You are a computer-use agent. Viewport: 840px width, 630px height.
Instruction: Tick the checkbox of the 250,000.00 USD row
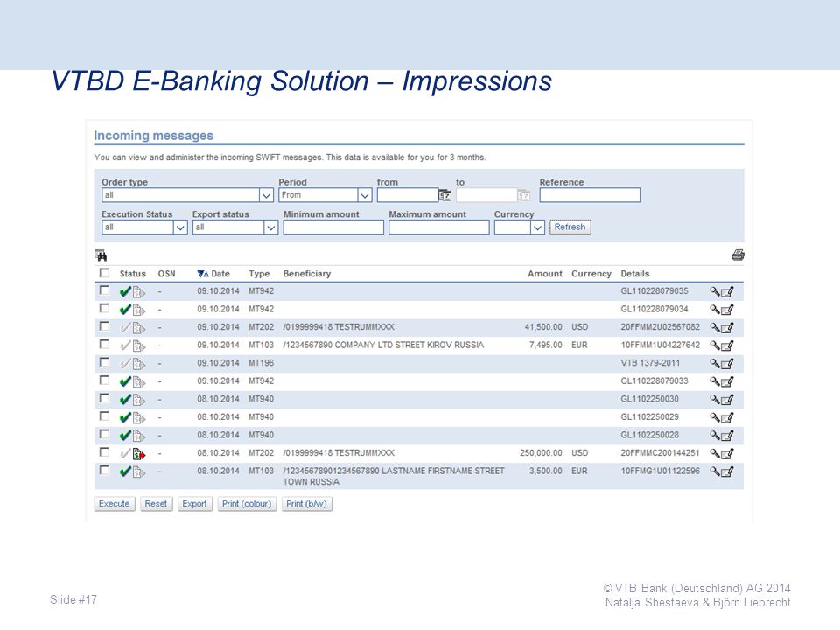click(x=104, y=452)
